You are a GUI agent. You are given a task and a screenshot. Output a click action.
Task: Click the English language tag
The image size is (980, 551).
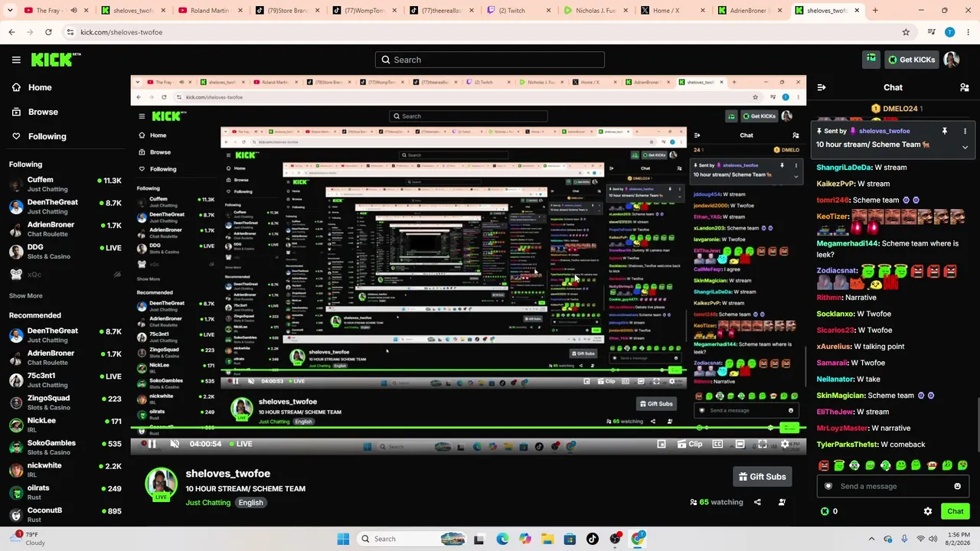(250, 503)
